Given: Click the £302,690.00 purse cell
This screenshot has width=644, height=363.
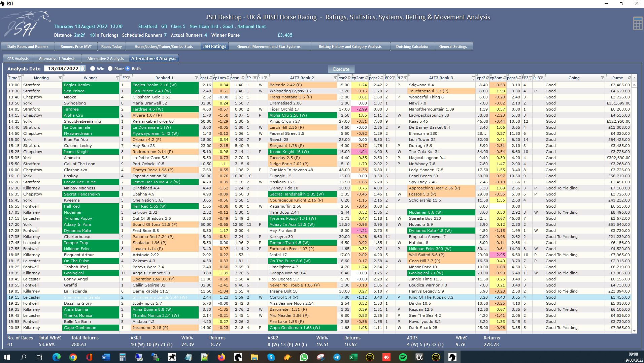Looking at the screenshot, I should (618, 158).
